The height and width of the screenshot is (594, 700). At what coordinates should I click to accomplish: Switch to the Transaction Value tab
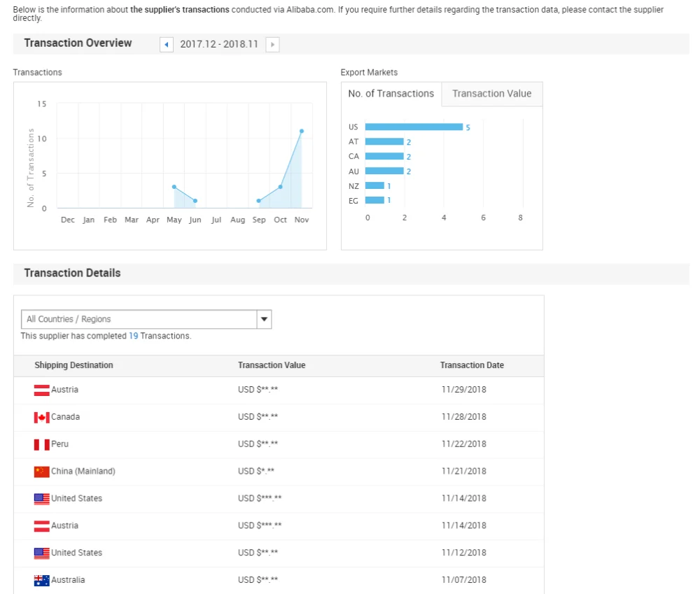point(491,94)
